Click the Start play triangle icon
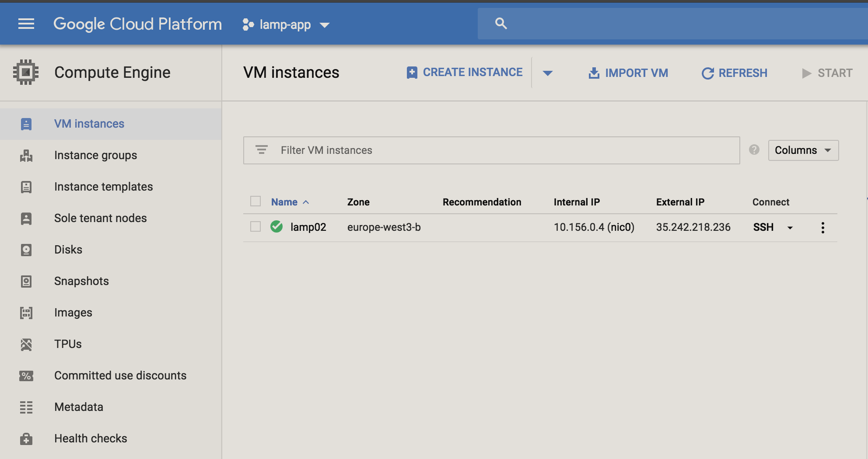The width and height of the screenshot is (868, 459). coord(806,73)
